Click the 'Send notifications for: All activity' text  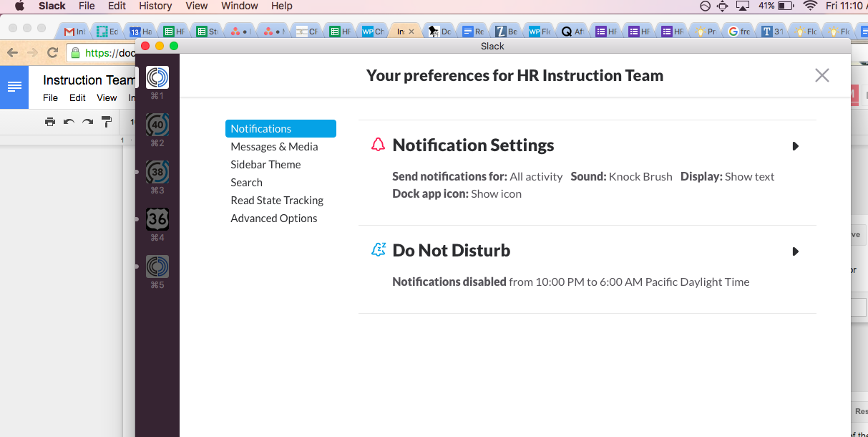(x=477, y=176)
